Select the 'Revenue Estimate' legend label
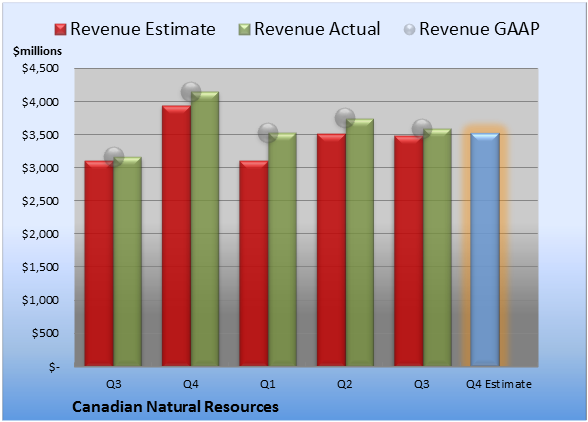Image resolution: width=588 pixels, height=422 pixels. click(143, 29)
